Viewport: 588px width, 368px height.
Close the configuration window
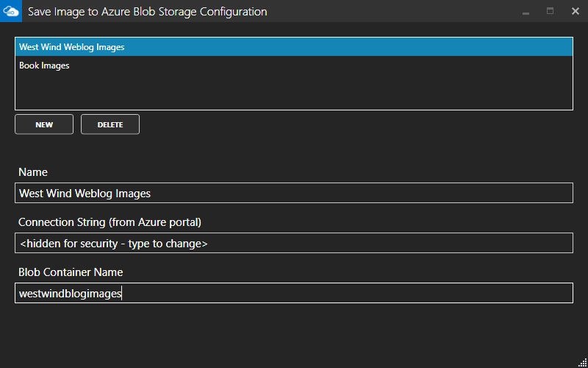[576, 11]
